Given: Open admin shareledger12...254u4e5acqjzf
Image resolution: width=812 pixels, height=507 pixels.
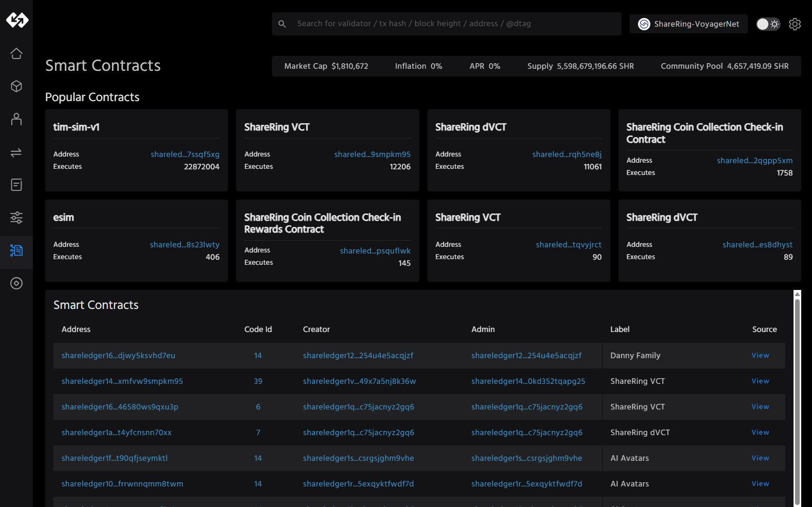Looking at the screenshot, I should [x=527, y=356].
